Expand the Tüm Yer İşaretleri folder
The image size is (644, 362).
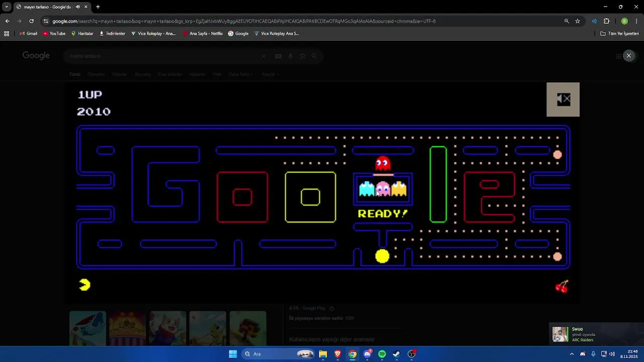619,34
